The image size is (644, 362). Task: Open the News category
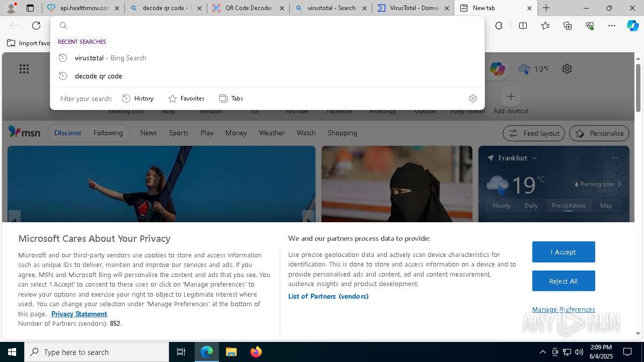[148, 133]
